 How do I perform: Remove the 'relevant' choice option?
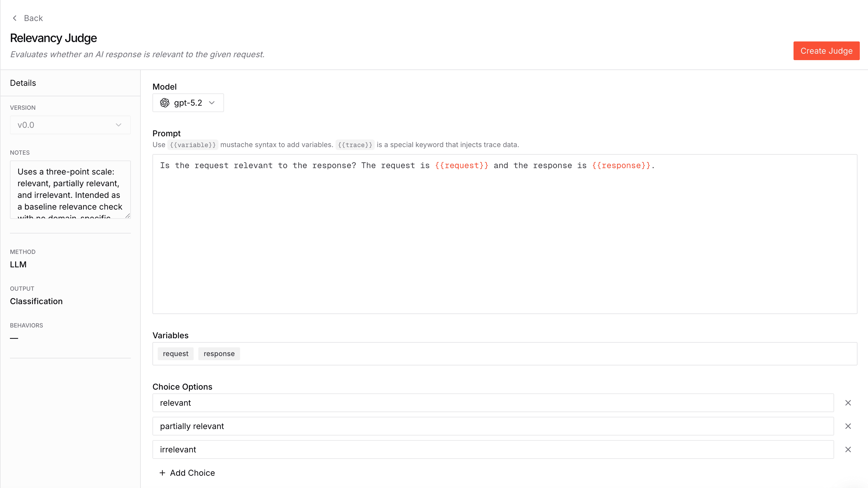(848, 403)
